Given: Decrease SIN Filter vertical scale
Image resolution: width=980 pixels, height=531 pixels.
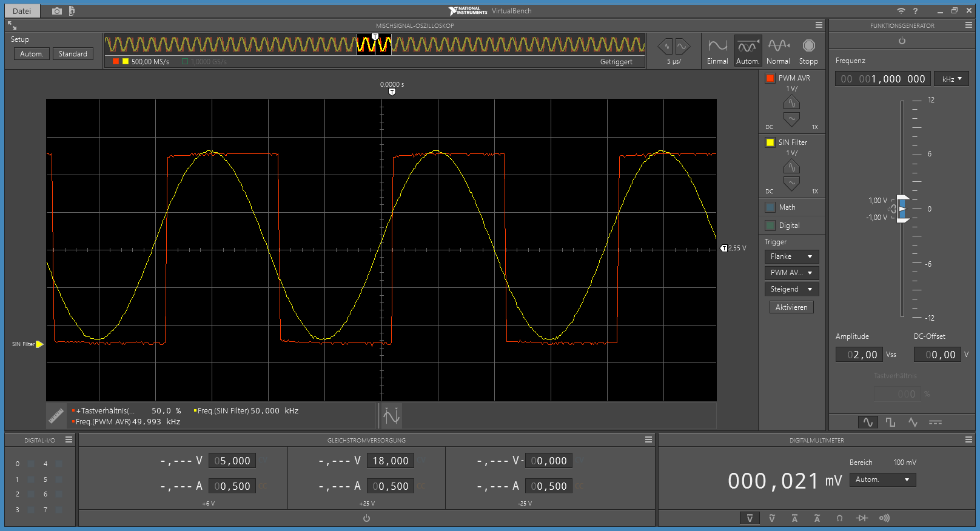Looking at the screenshot, I should [791, 184].
